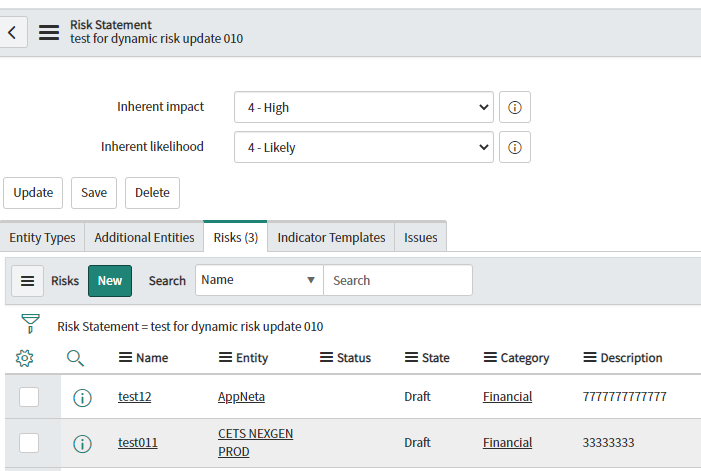The image size is (701, 471).
Task: Click info icon beside Inherent likelihood
Action: point(514,147)
